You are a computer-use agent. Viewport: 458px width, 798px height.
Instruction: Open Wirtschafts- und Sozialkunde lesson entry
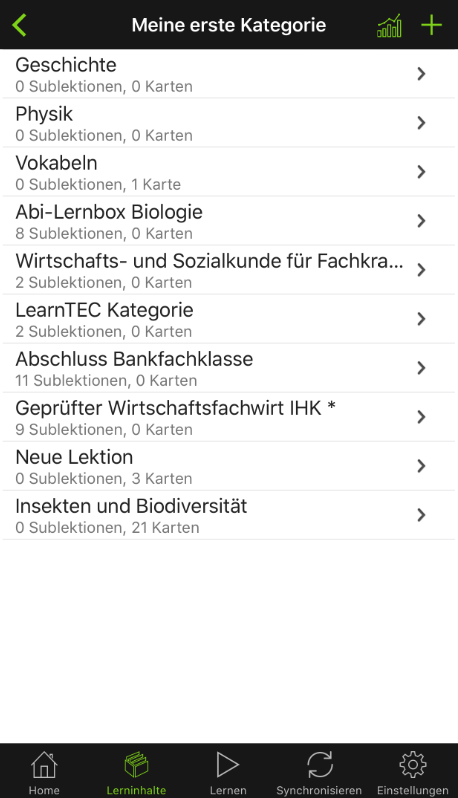pos(229,270)
